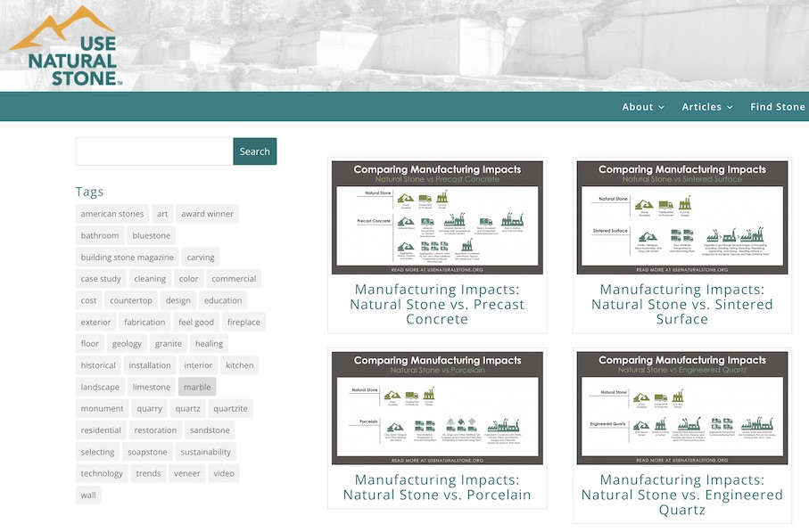Open the geology tag
809x532 pixels.
coord(127,344)
